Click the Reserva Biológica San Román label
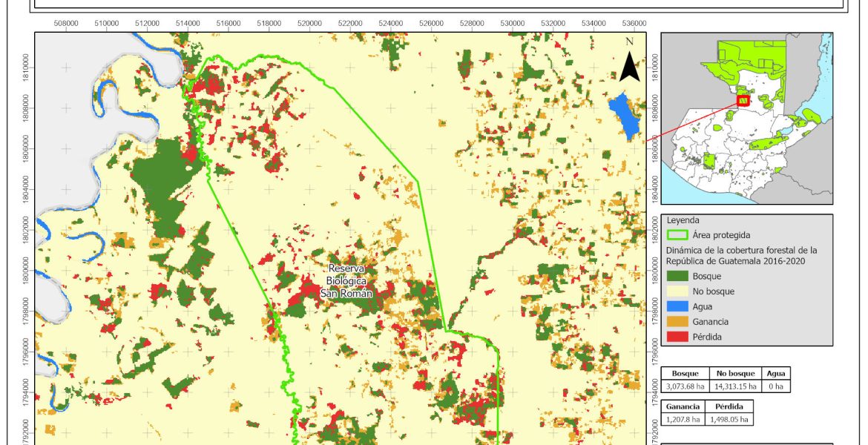The width and height of the screenshot is (868, 445). tap(346, 281)
